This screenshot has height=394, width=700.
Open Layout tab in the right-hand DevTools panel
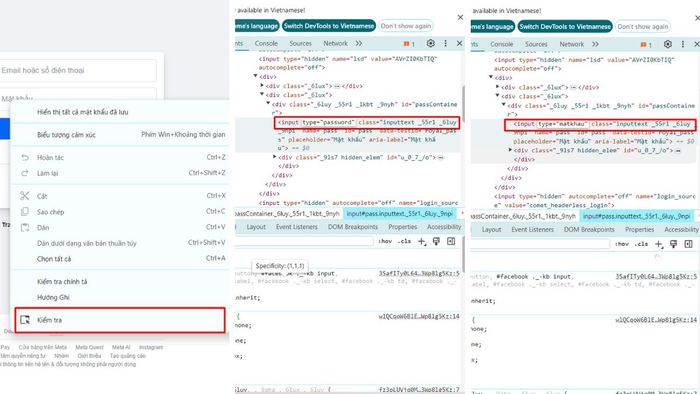click(492, 229)
